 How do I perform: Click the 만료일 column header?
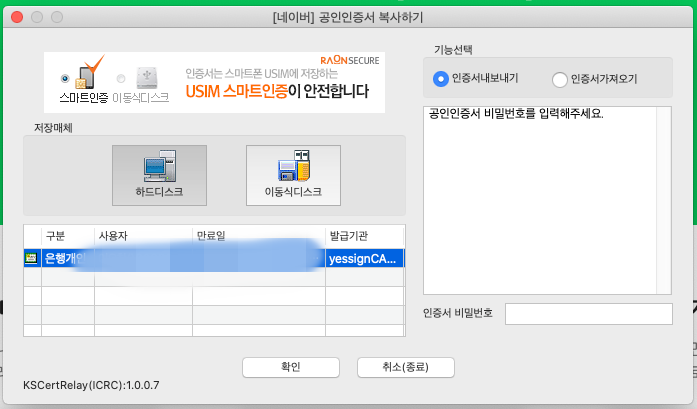259,236
